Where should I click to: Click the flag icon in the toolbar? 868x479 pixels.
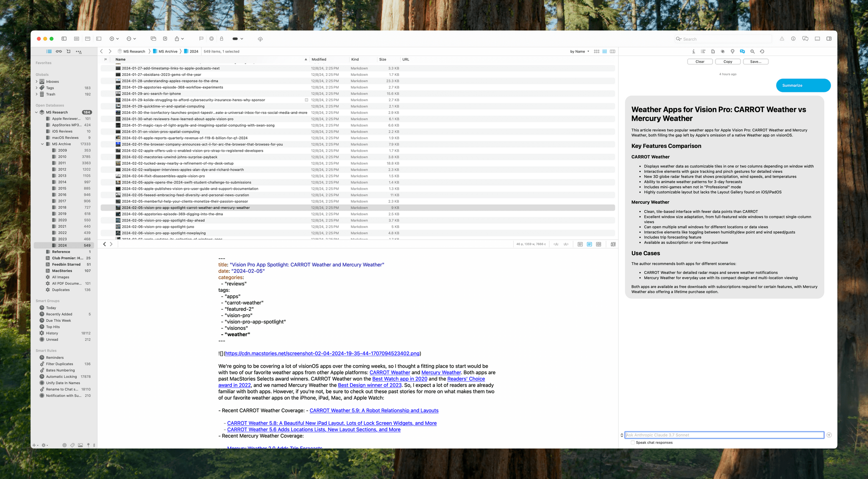[x=201, y=39]
